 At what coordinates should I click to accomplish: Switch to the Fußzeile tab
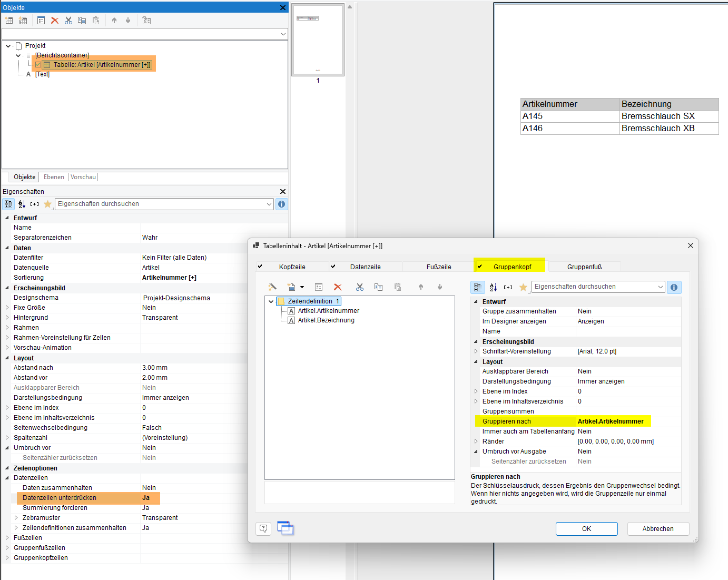click(x=438, y=267)
